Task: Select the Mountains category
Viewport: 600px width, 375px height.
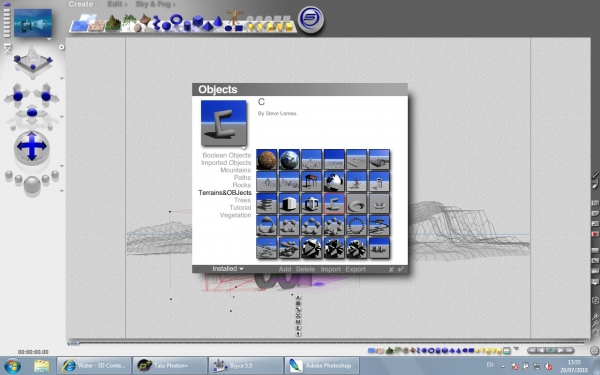Action: click(x=235, y=170)
